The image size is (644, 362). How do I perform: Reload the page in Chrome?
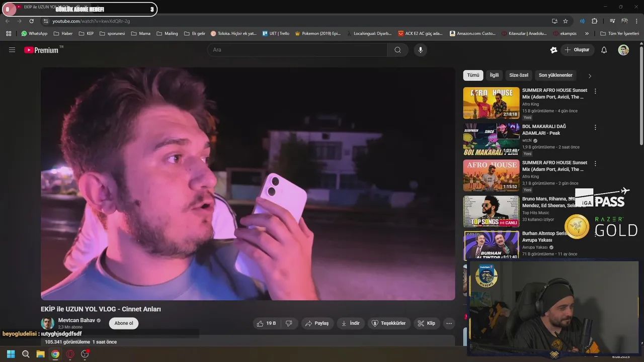tap(31, 21)
